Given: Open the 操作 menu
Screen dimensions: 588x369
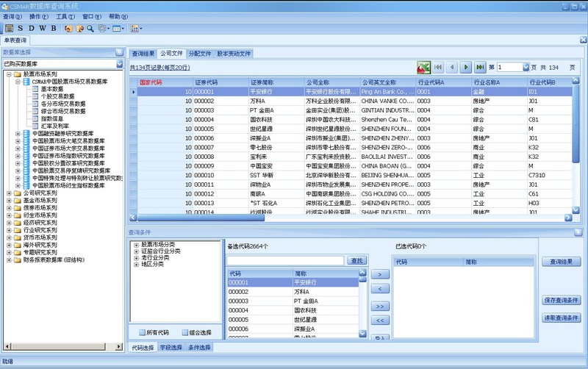Looking at the screenshot, I should [x=39, y=16].
